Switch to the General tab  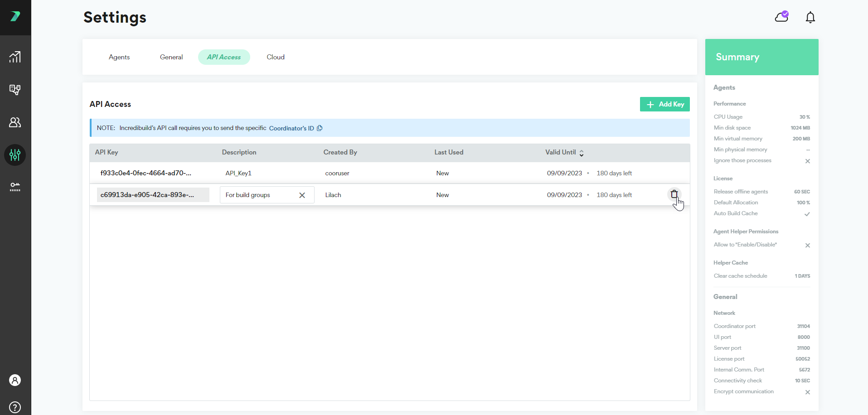[x=171, y=57]
